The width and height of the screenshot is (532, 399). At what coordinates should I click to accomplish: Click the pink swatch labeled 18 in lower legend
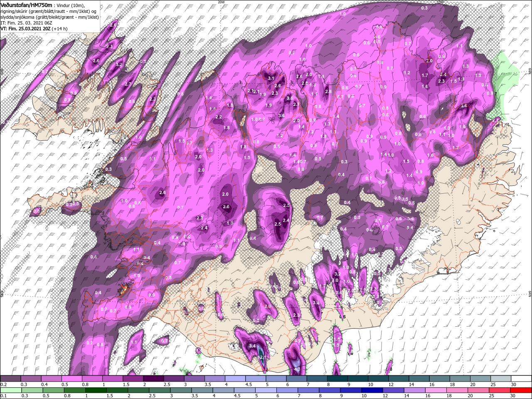click(x=458, y=390)
